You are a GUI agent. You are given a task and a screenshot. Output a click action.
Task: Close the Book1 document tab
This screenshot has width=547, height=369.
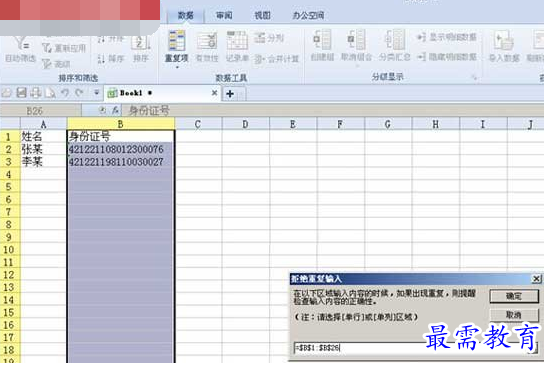(214, 93)
